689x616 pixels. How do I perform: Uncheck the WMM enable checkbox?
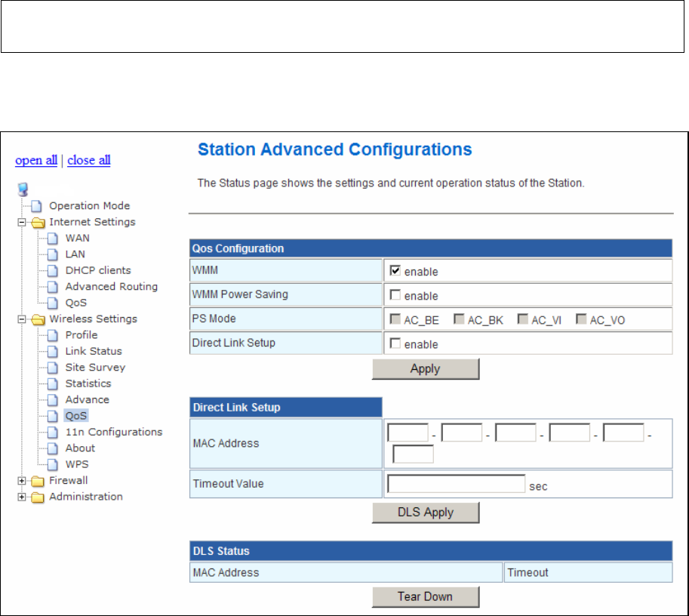[x=395, y=271]
